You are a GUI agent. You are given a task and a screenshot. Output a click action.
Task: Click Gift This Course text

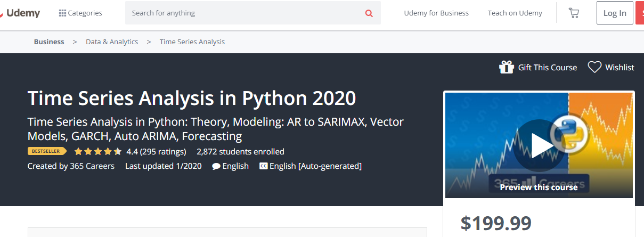(x=548, y=68)
